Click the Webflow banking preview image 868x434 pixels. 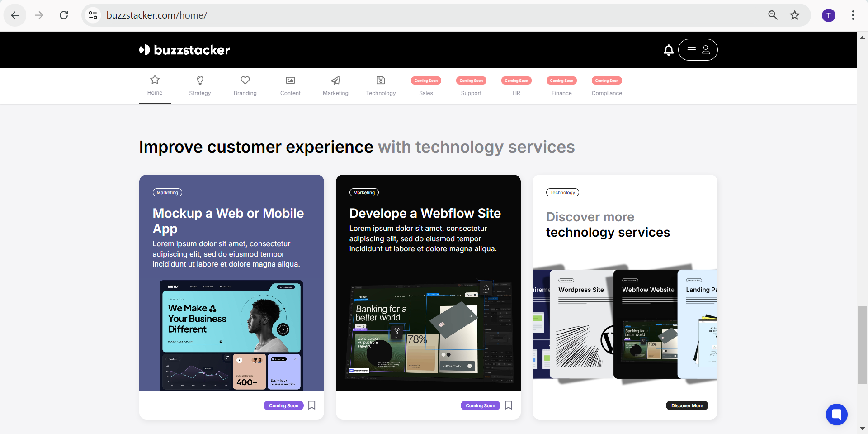pyautogui.click(x=429, y=332)
